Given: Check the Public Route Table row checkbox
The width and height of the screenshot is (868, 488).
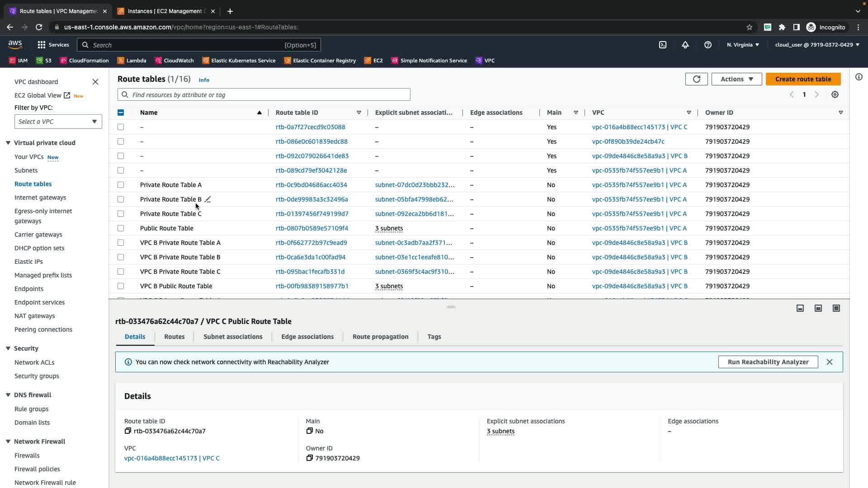Looking at the screenshot, I should click(121, 228).
